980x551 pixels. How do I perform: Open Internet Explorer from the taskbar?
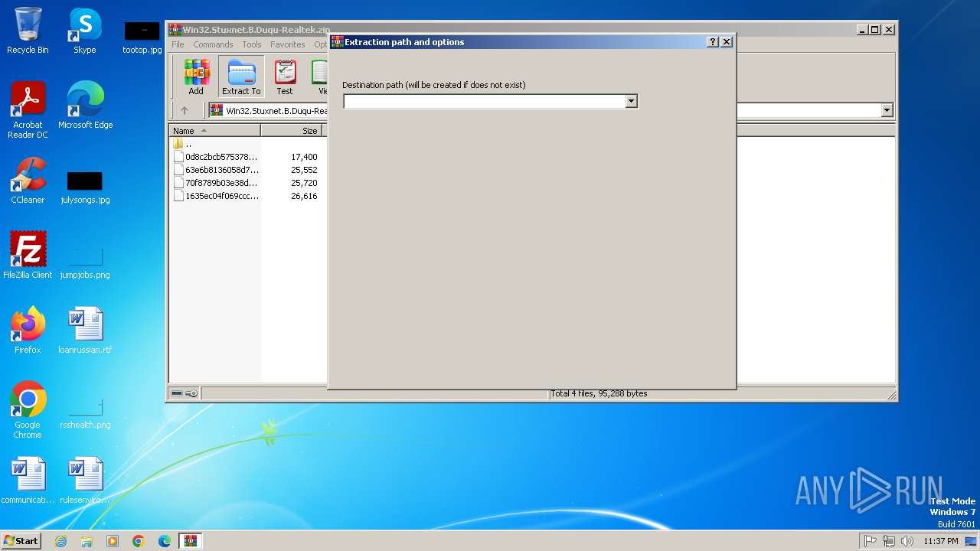click(60, 541)
